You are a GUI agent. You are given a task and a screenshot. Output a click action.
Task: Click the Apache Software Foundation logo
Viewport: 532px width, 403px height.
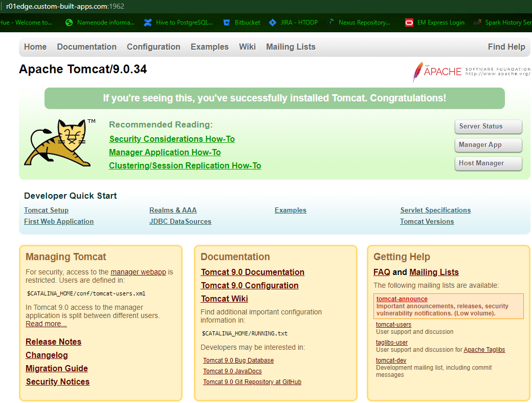coord(471,72)
